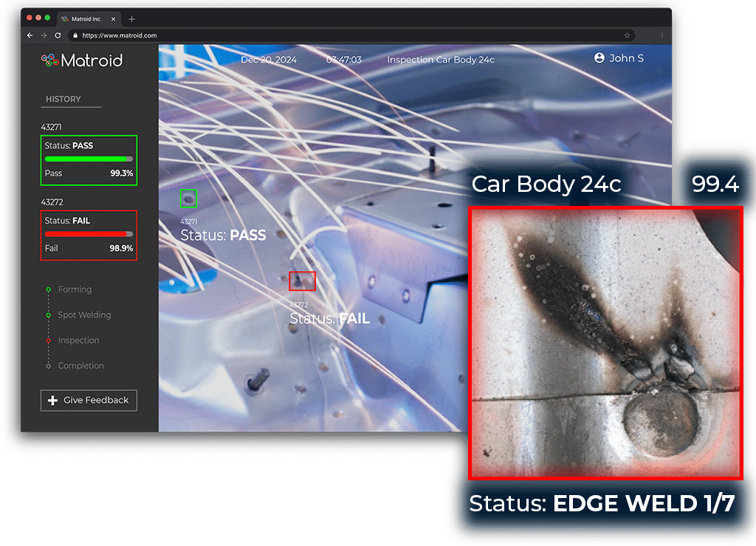This screenshot has width=756, height=546.
Task: Click the Inspection Car Body 24c title
Action: (x=441, y=60)
